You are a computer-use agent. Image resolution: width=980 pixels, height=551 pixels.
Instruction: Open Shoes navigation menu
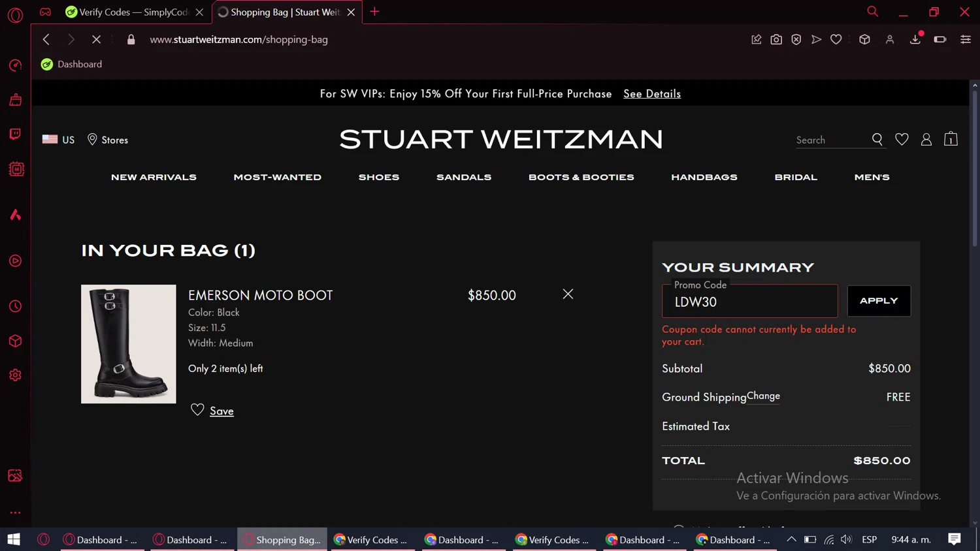[x=379, y=177]
